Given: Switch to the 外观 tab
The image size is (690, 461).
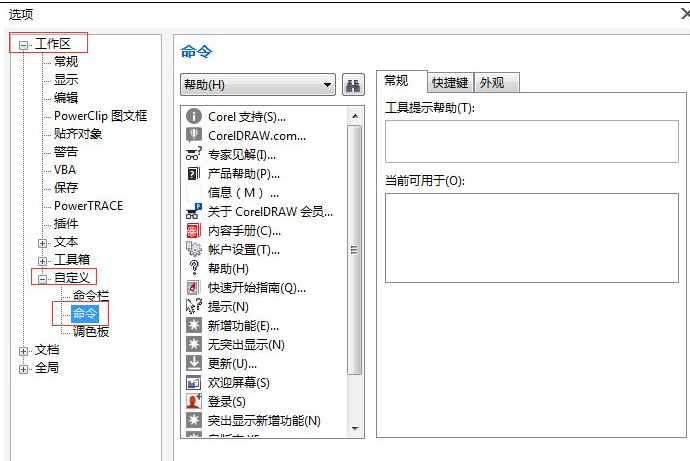Looking at the screenshot, I should click(497, 83).
